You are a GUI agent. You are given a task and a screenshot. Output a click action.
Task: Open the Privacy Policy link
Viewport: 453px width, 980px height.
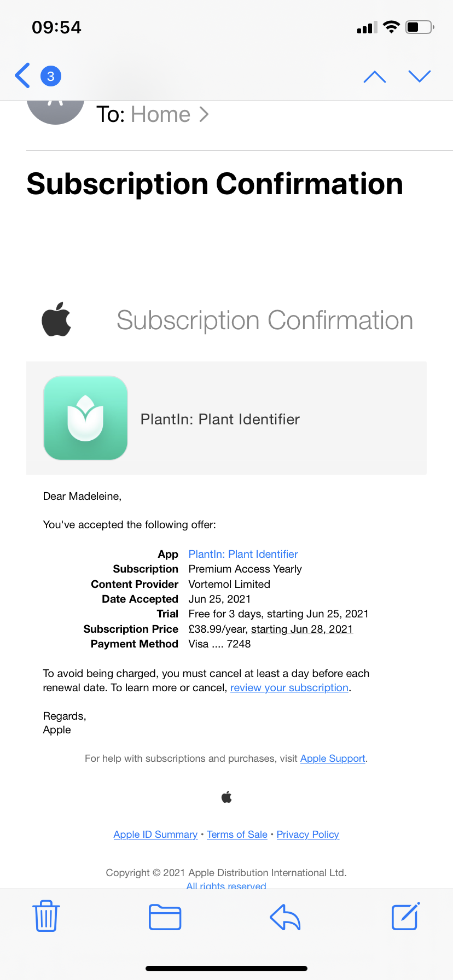tap(308, 835)
